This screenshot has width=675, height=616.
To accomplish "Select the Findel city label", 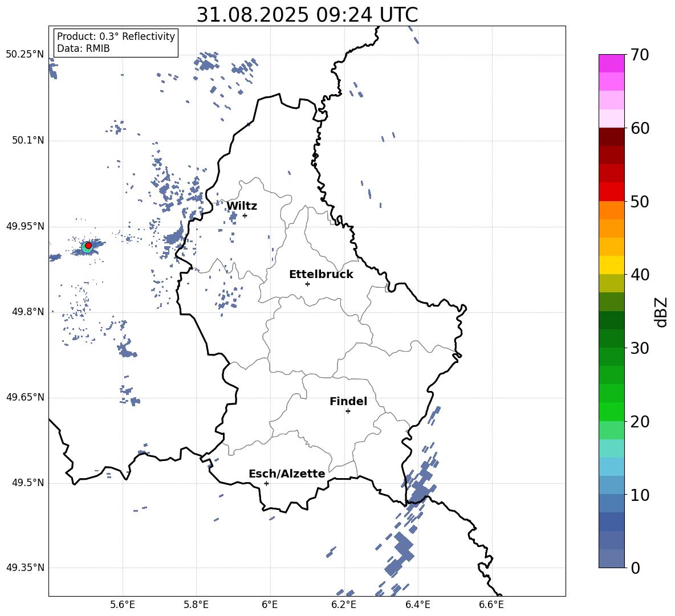I will [x=348, y=401].
